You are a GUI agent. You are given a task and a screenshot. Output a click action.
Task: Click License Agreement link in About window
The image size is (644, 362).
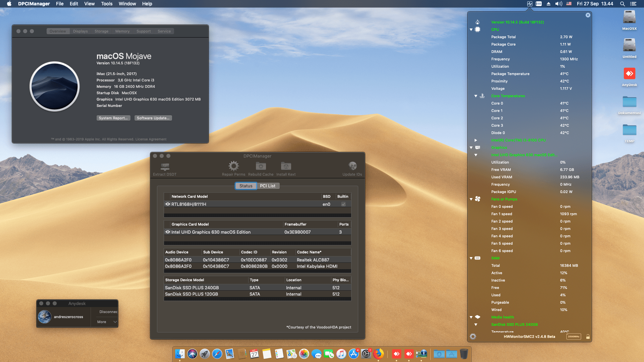point(151,139)
